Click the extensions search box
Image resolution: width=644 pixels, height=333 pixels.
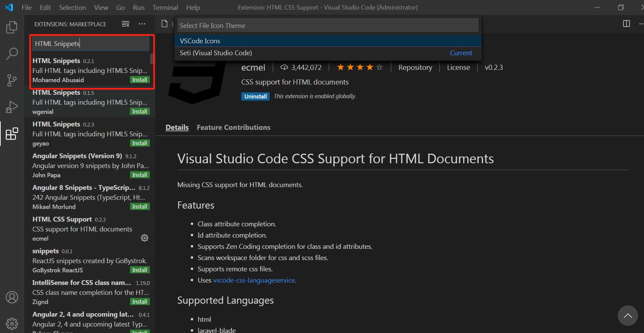pyautogui.click(x=91, y=44)
